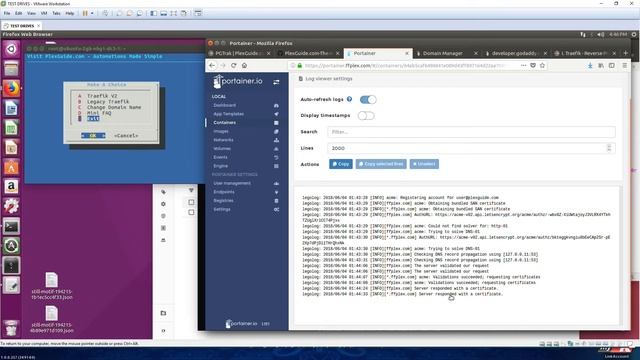Open the VMware VM menu
Viewport: 640px width, 360px height.
click(44, 13)
